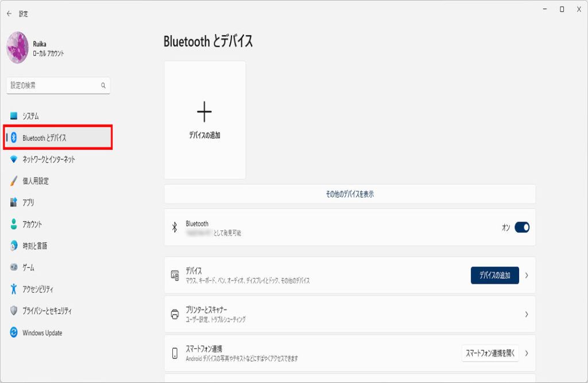This screenshot has height=383, width=588.
Task: Click the network Wi-Fi icon in sidebar
Action: [x=14, y=160]
